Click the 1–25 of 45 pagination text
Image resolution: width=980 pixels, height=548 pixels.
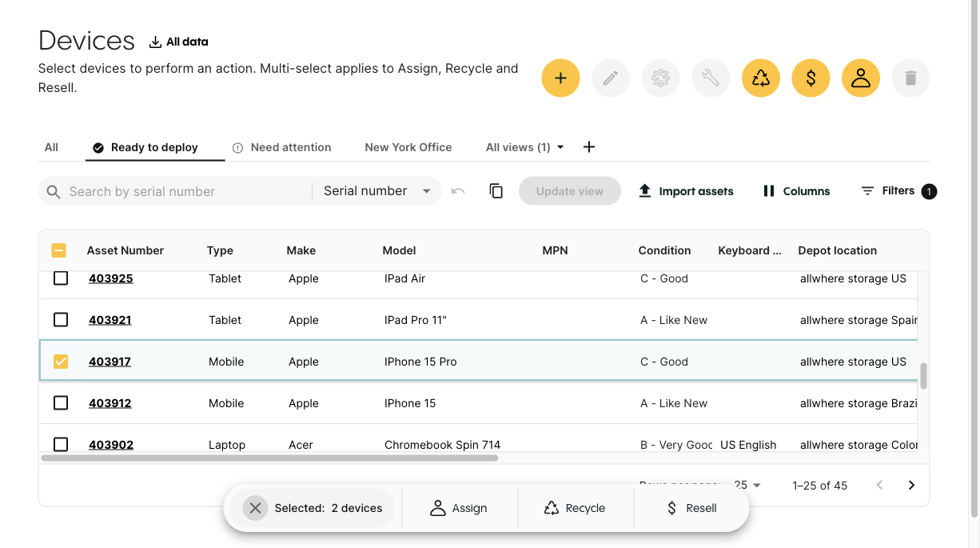click(820, 485)
